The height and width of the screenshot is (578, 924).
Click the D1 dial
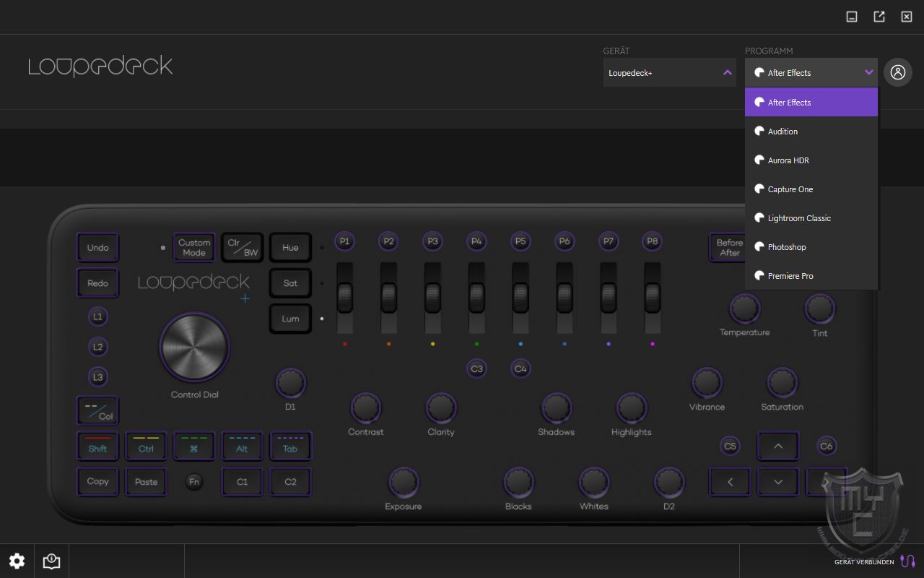(290, 383)
